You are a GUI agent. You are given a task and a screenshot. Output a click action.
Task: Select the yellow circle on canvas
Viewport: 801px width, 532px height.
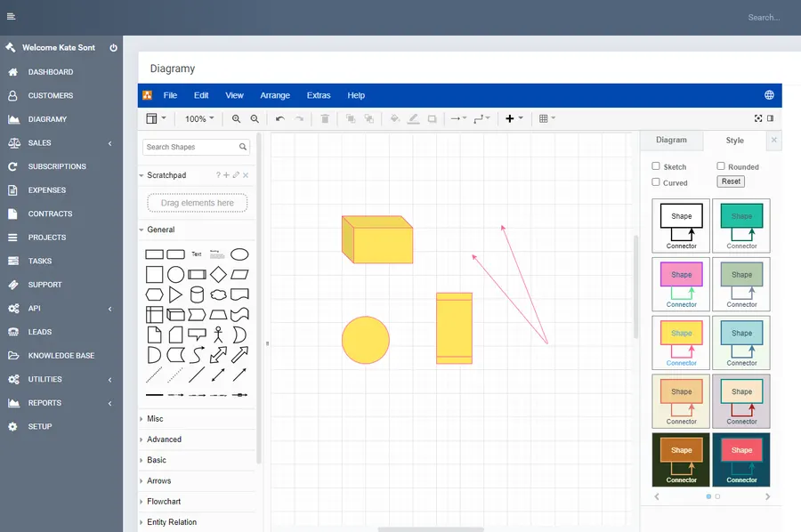click(366, 340)
